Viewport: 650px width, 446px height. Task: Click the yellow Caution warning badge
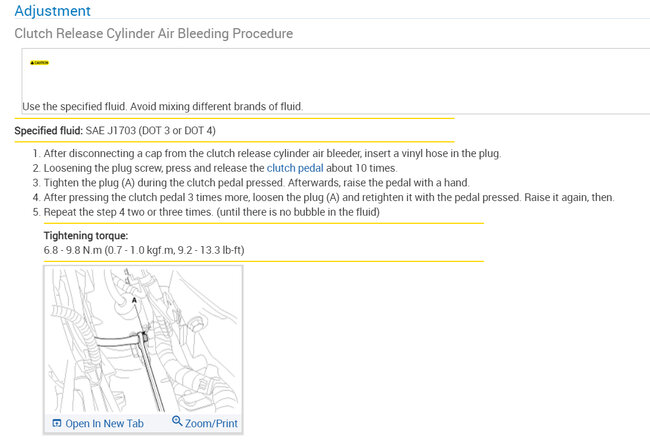tap(39, 62)
